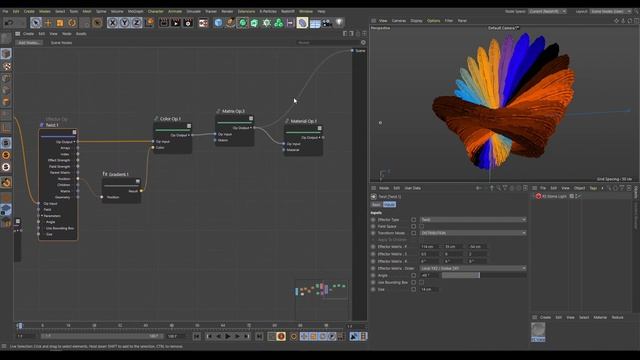
Task: Click the coordinate system cube icon
Action: coord(149,22)
